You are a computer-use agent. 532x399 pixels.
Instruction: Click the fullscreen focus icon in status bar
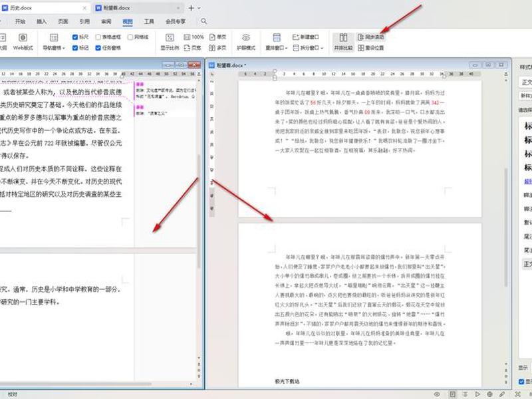[518, 394]
